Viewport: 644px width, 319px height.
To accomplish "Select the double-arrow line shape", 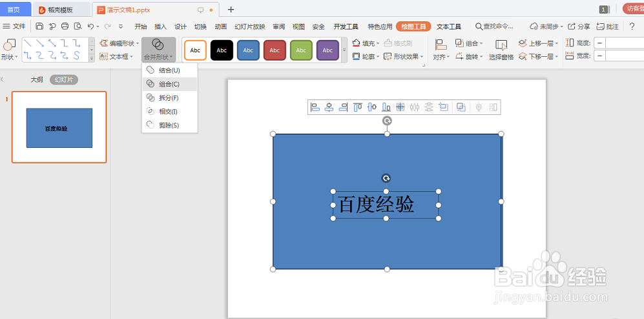I will (52, 43).
